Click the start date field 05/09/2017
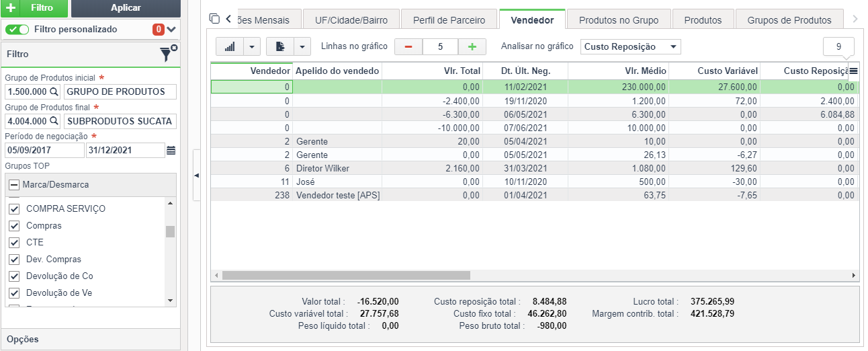The height and width of the screenshot is (351, 868). coord(44,151)
